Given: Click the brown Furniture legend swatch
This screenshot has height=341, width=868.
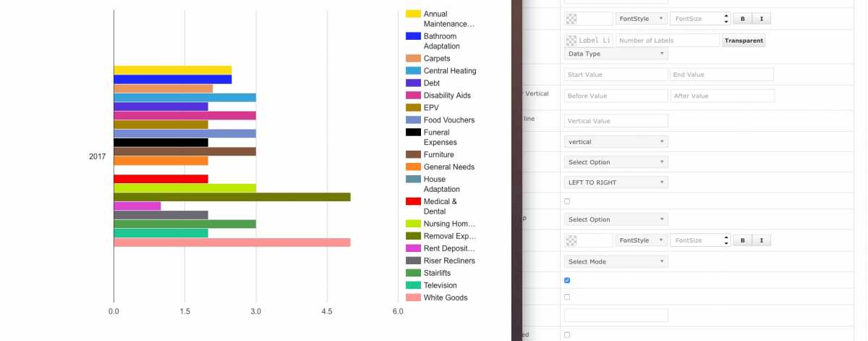Looking at the screenshot, I should pos(413,155).
